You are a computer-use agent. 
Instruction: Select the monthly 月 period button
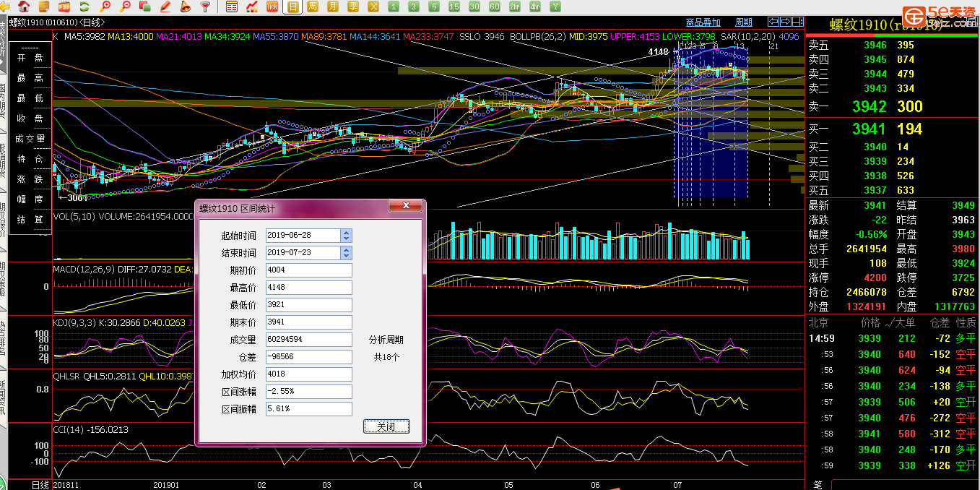(332, 7)
